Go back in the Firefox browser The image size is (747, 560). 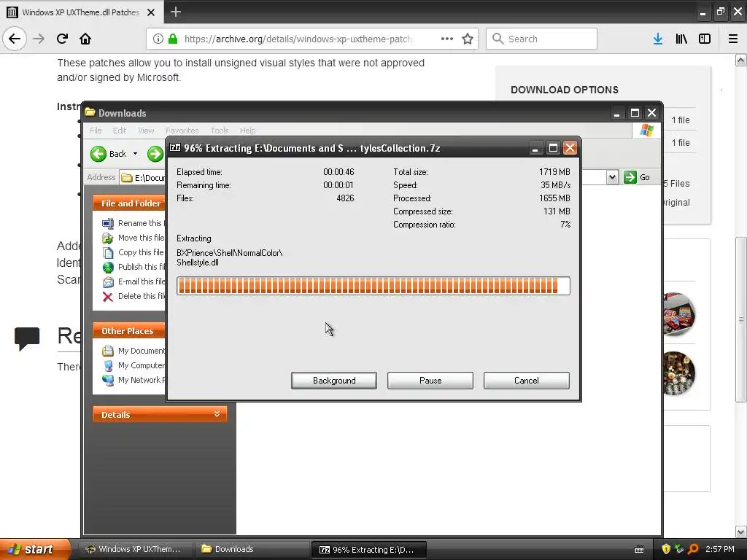point(15,39)
